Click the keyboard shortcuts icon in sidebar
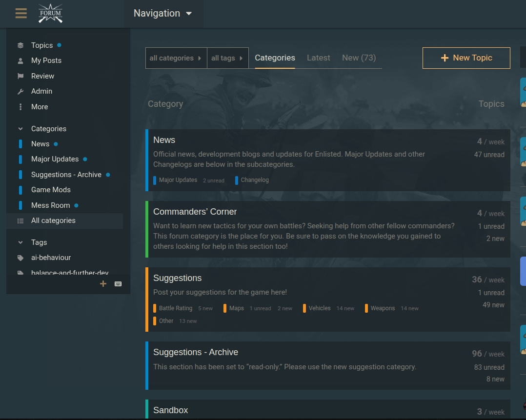The width and height of the screenshot is (526, 420). coord(118,284)
